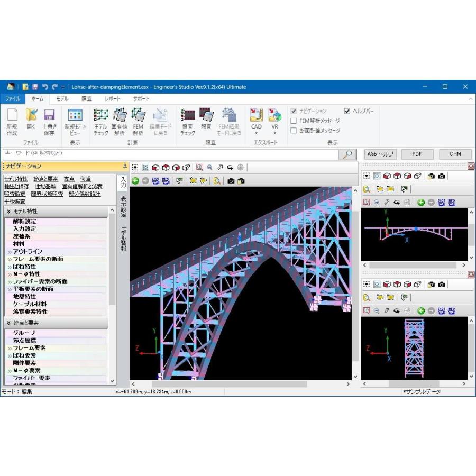Enable the FEM解析メッセージ checkbox
This screenshot has height=476, width=476.
pyautogui.click(x=294, y=121)
